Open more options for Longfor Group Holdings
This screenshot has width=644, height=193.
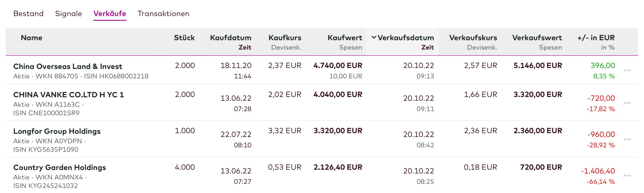click(627, 139)
